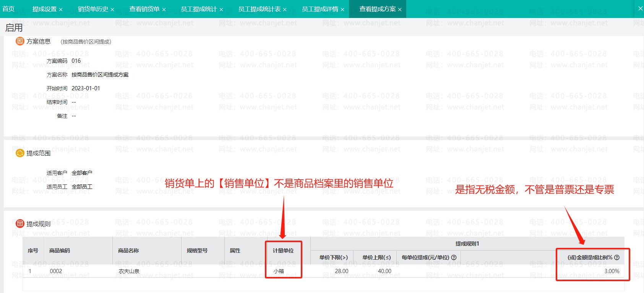The width and height of the screenshot is (644, 293).
Task: Click the 规格型号 column header
Action: [x=203, y=251]
